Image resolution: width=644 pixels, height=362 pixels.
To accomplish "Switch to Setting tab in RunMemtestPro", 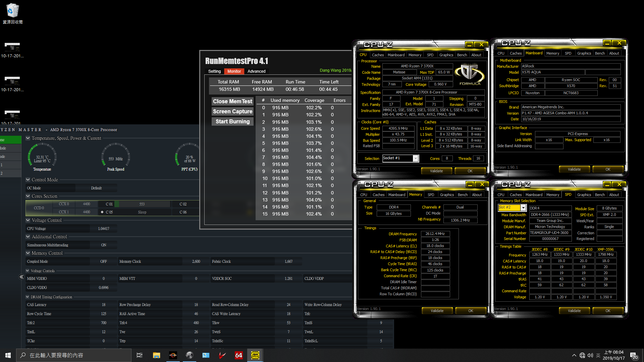I will [214, 71].
